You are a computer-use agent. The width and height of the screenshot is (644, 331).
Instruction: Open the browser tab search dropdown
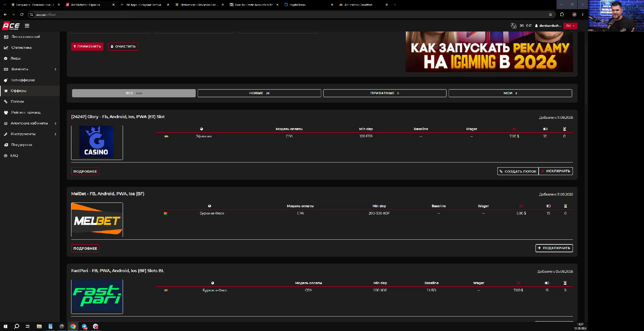point(4,5)
